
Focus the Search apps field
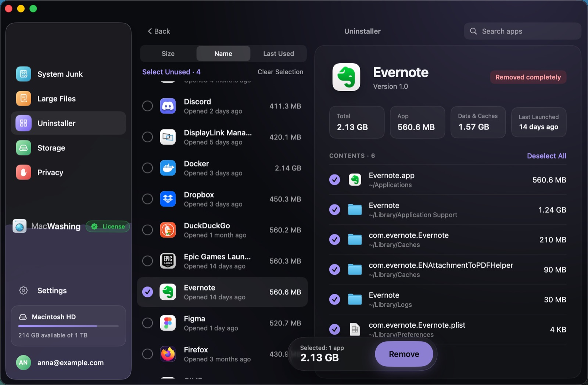[522, 31]
